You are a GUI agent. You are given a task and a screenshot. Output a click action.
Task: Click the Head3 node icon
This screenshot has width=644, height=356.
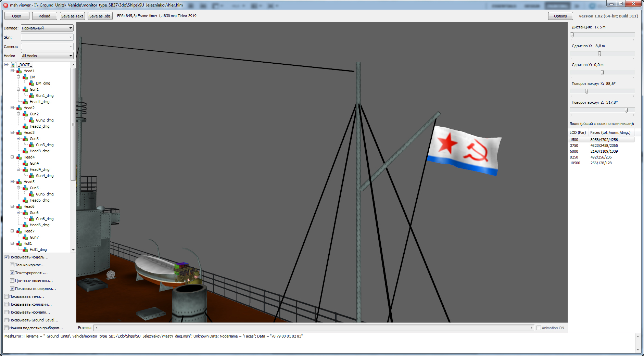pyautogui.click(x=19, y=132)
